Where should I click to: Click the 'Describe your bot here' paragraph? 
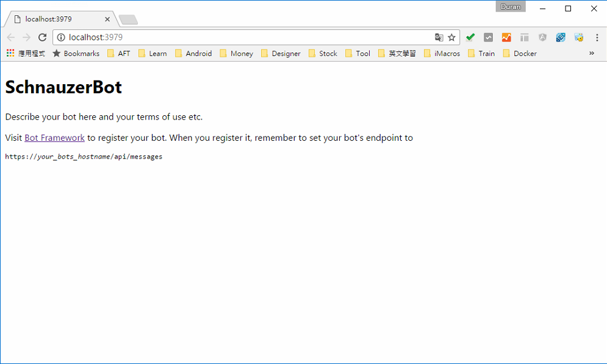[x=104, y=117]
